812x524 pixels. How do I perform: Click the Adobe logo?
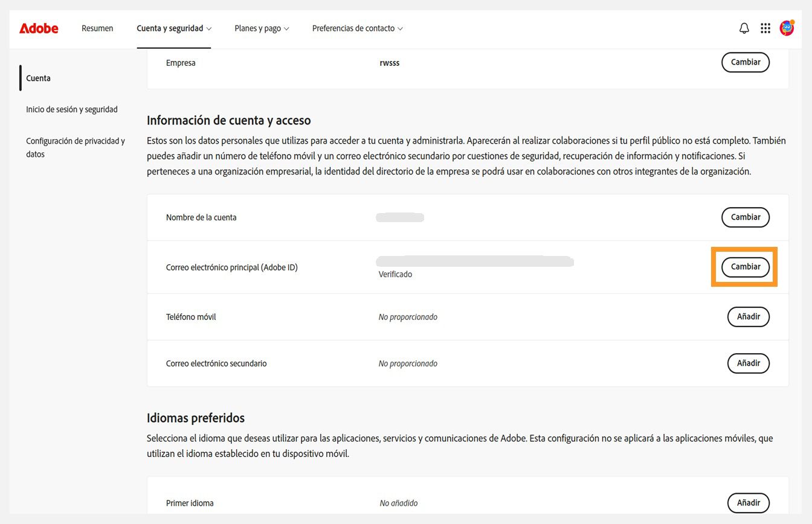(x=38, y=28)
